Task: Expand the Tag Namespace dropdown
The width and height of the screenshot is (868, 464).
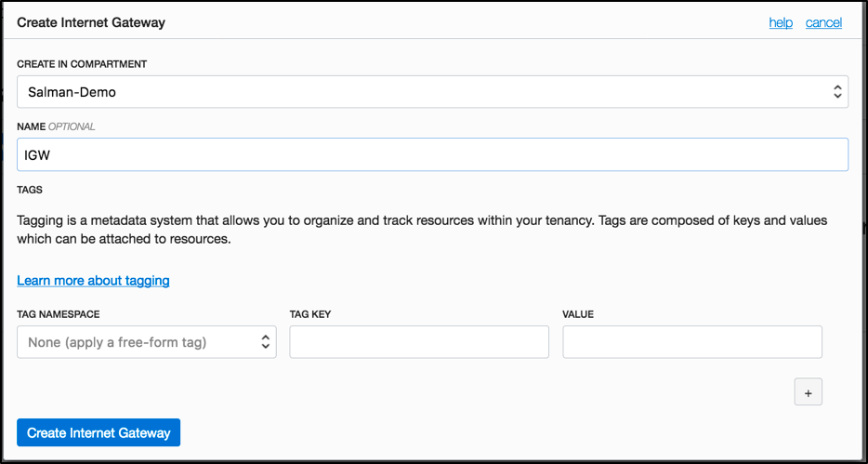Action: point(146,342)
